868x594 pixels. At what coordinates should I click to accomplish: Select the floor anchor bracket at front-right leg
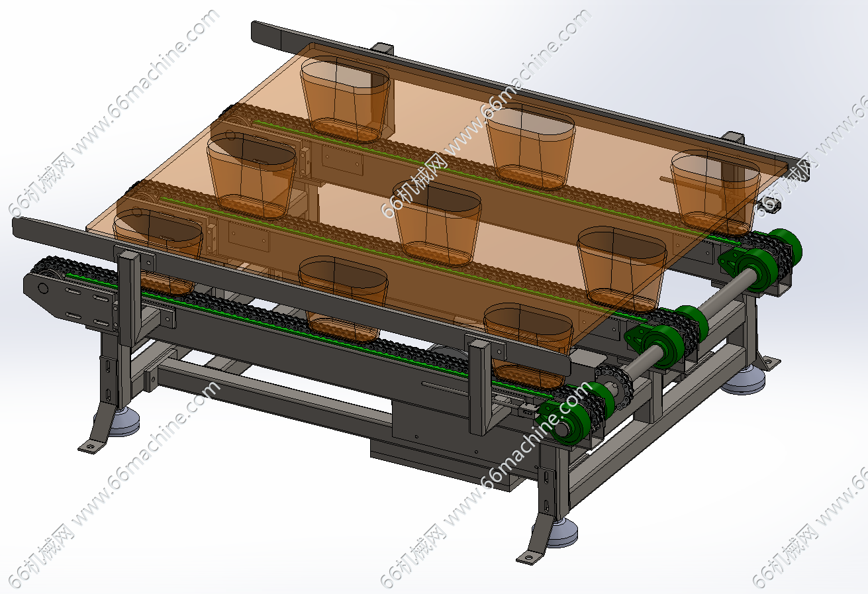[528, 558]
